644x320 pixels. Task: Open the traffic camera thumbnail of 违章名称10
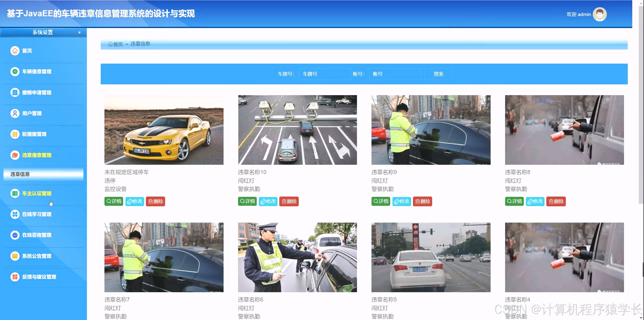pos(297,130)
